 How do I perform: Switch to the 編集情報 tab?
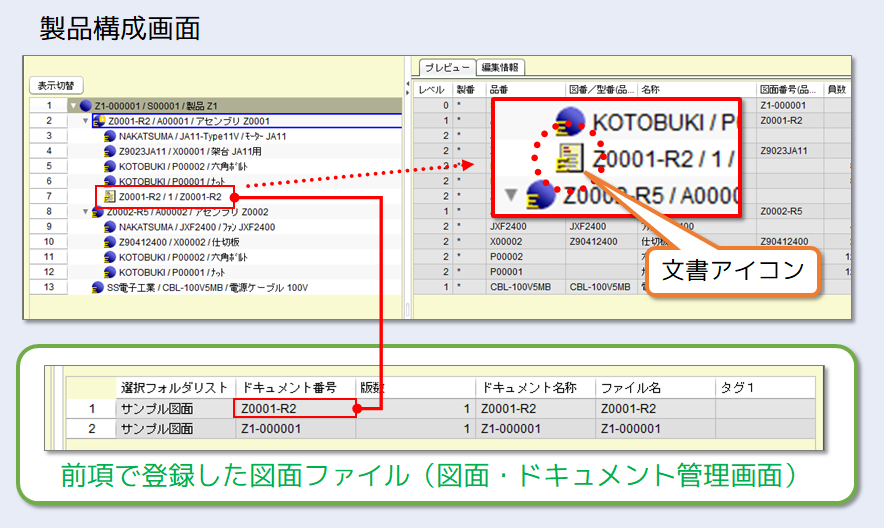click(x=500, y=67)
